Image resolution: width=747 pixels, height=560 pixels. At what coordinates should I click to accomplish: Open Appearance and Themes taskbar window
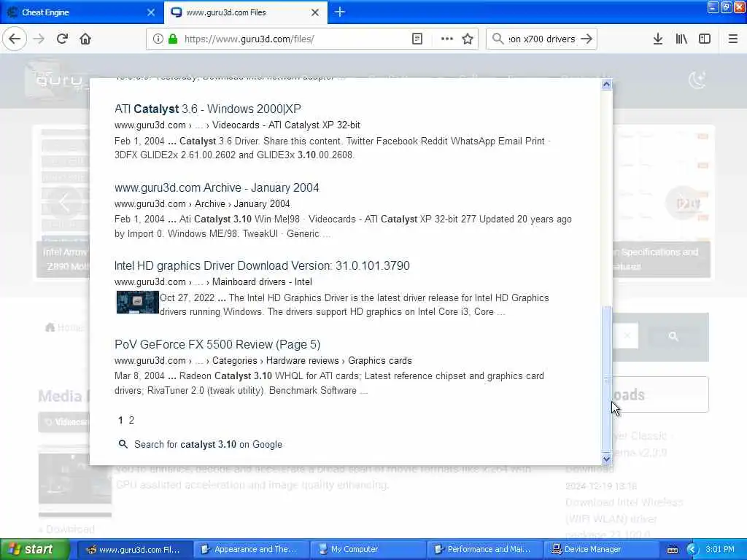click(251, 550)
